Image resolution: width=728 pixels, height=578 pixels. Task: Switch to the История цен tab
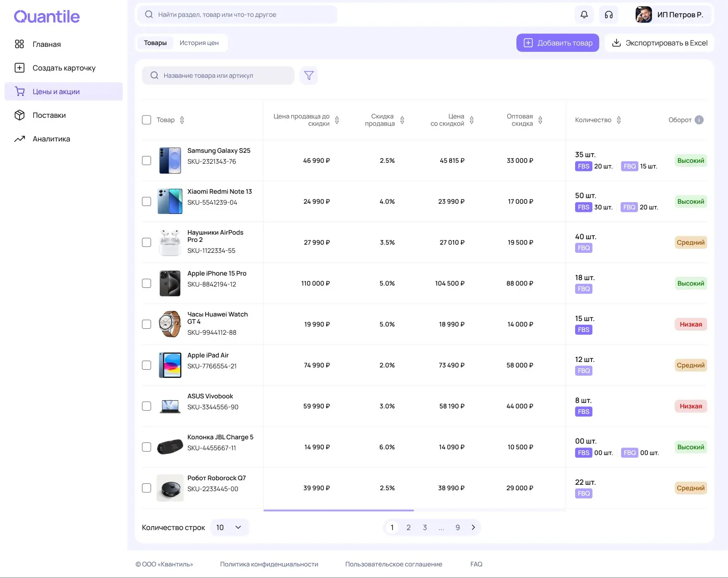pos(199,43)
